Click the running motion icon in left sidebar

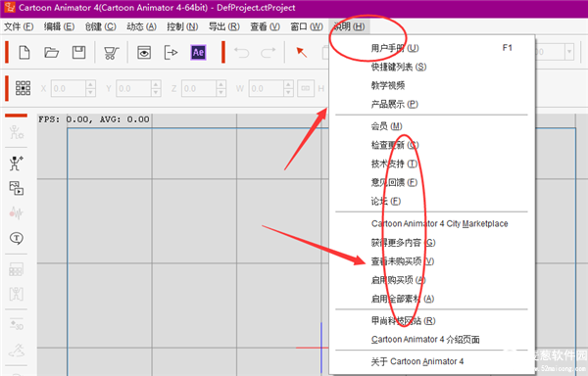(x=16, y=351)
